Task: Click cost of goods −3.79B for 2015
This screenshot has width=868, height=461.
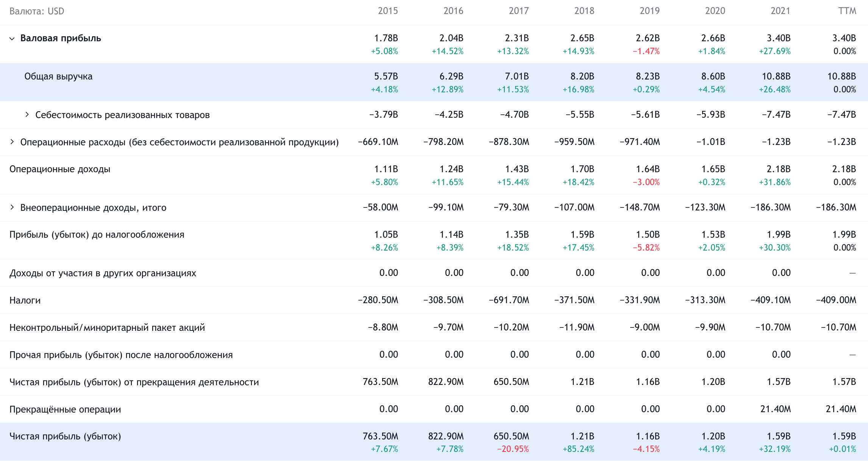Action: point(384,115)
